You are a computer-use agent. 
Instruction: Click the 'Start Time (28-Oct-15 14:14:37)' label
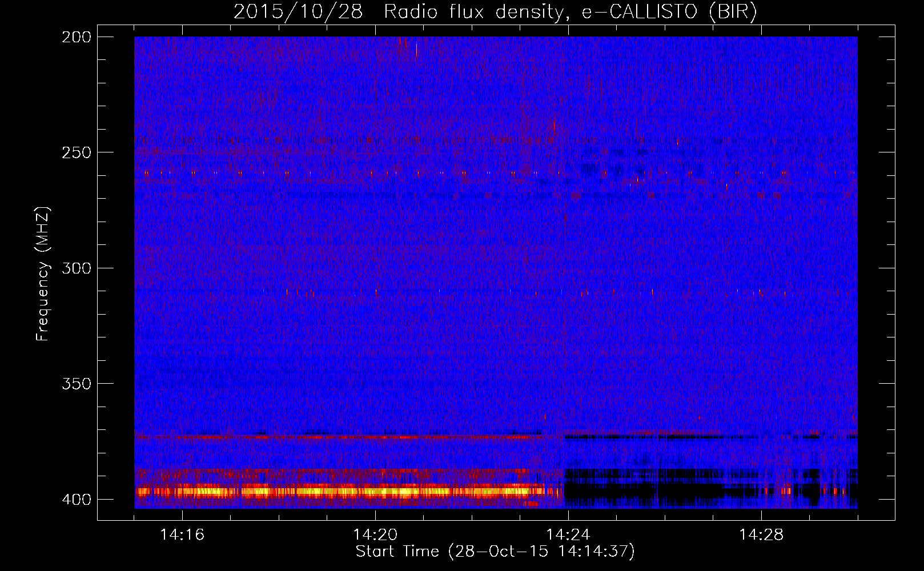coord(495,552)
